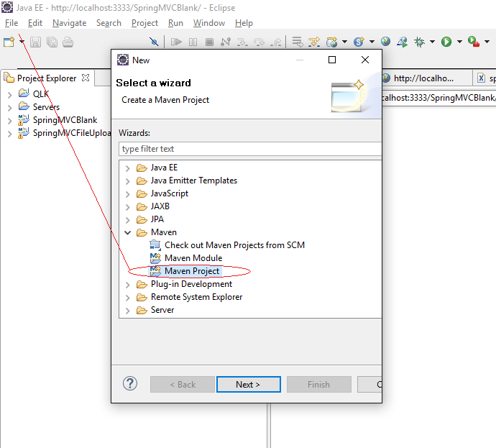
Task: Open the Run dropdown arrow
Action: 459,42
